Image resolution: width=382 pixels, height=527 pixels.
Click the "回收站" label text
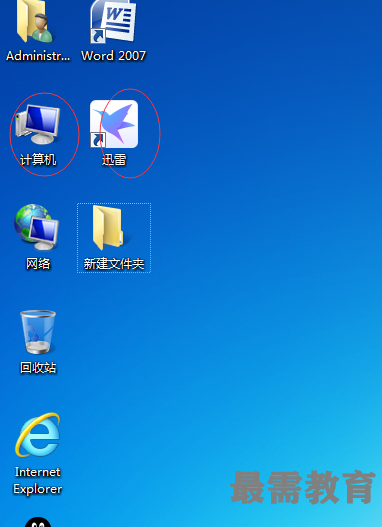click(x=38, y=368)
